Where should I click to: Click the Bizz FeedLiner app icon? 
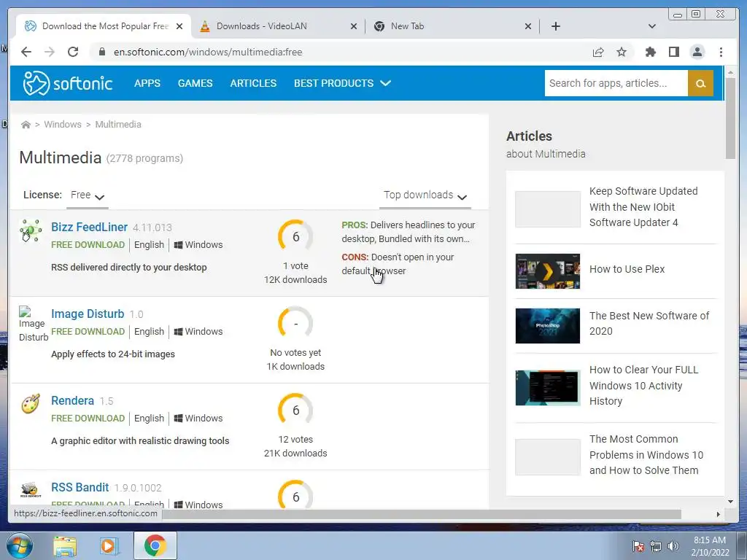(31, 231)
